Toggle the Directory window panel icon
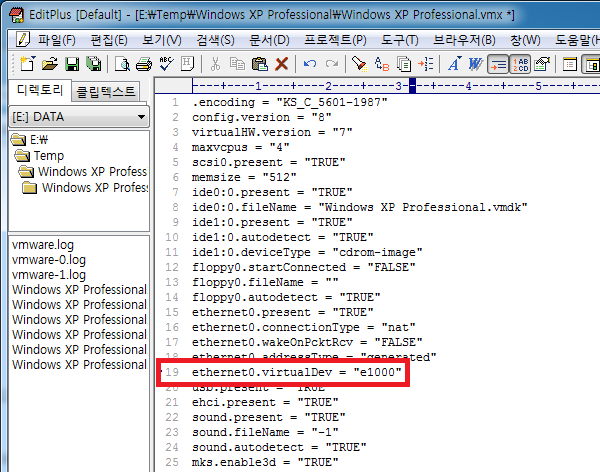The height and width of the screenshot is (472, 600). (x=591, y=64)
